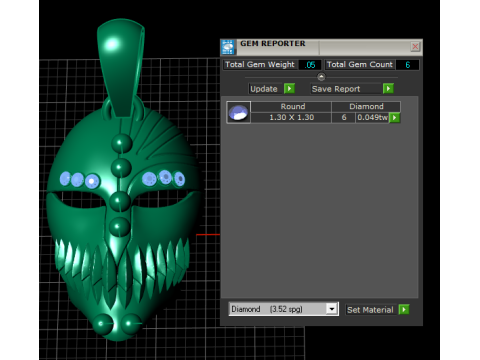Click the Total Gem Count value 6
The image size is (480, 360).
click(407, 65)
